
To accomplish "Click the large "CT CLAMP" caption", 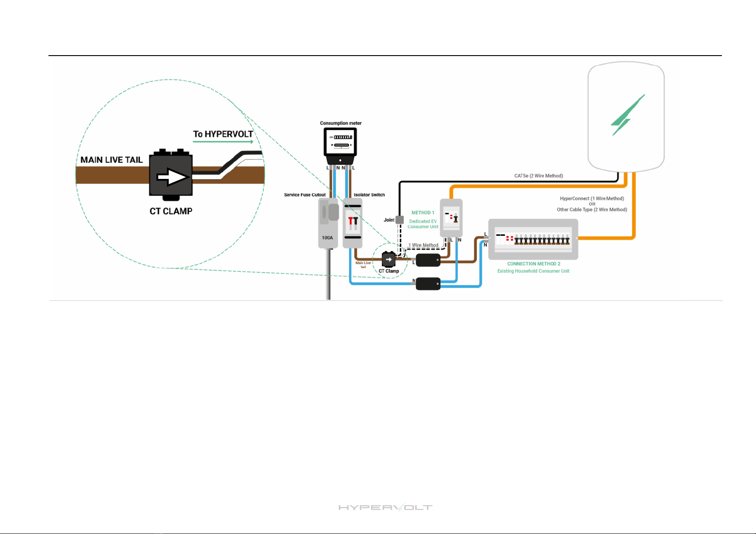I will [x=171, y=211].
